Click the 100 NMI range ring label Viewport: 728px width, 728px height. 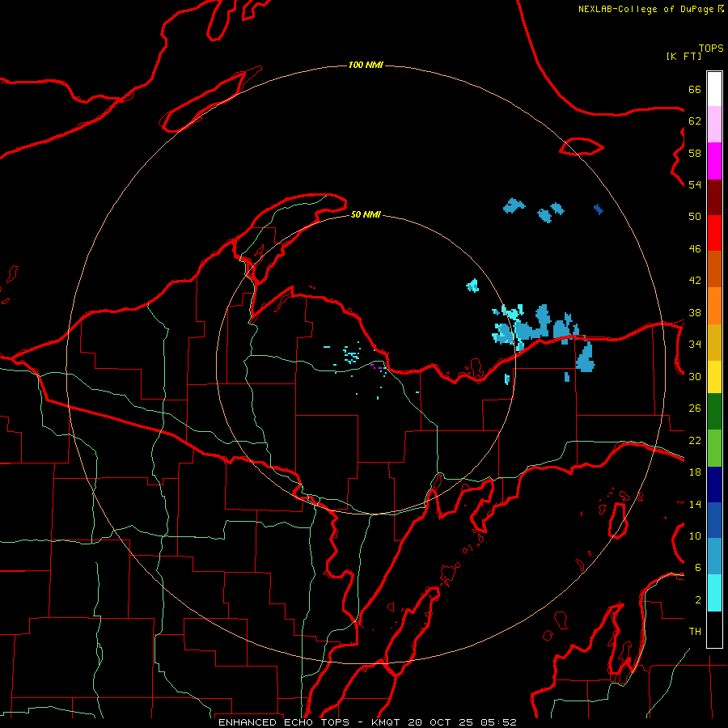coord(366,65)
